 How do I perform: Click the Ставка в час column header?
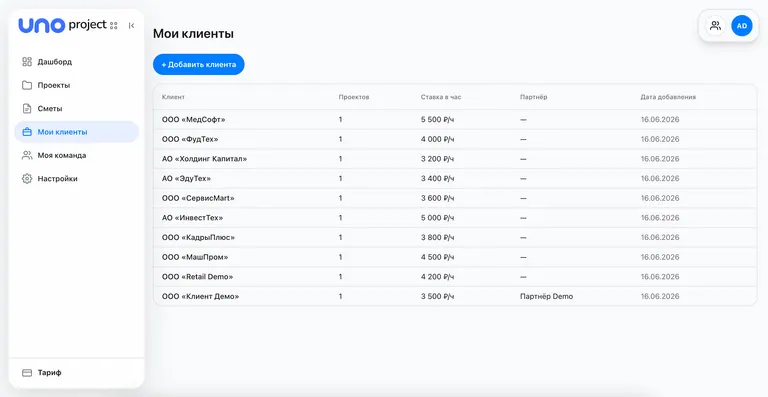(441, 97)
